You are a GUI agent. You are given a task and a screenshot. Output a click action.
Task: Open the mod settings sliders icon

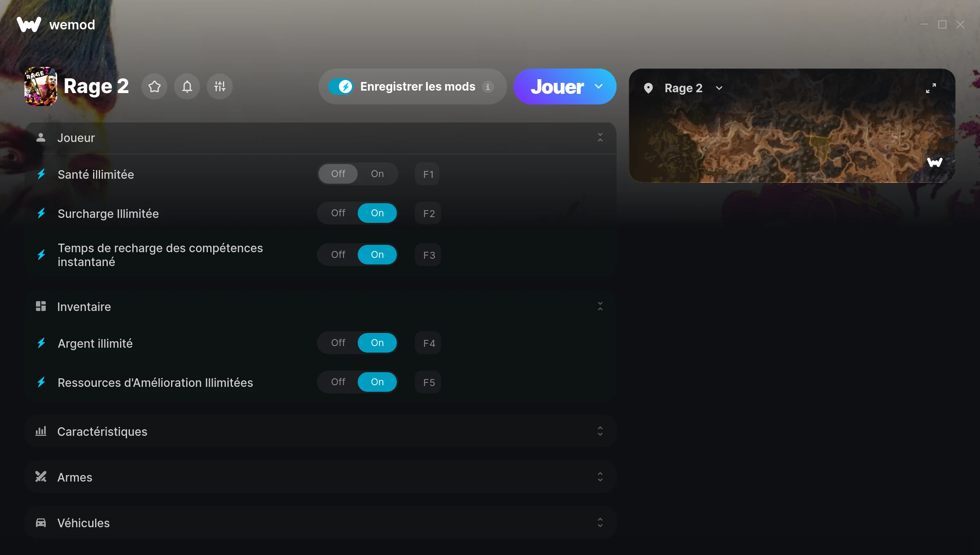tap(220, 87)
